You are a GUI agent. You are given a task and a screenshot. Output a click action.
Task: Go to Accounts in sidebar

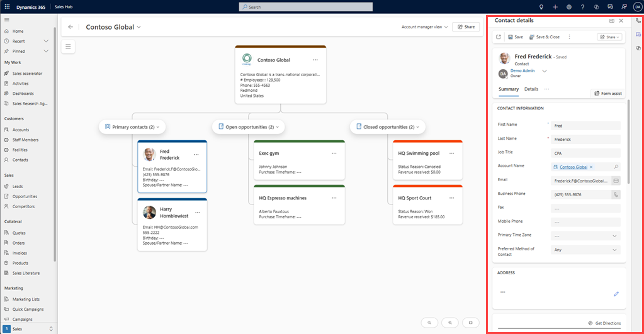(21, 130)
